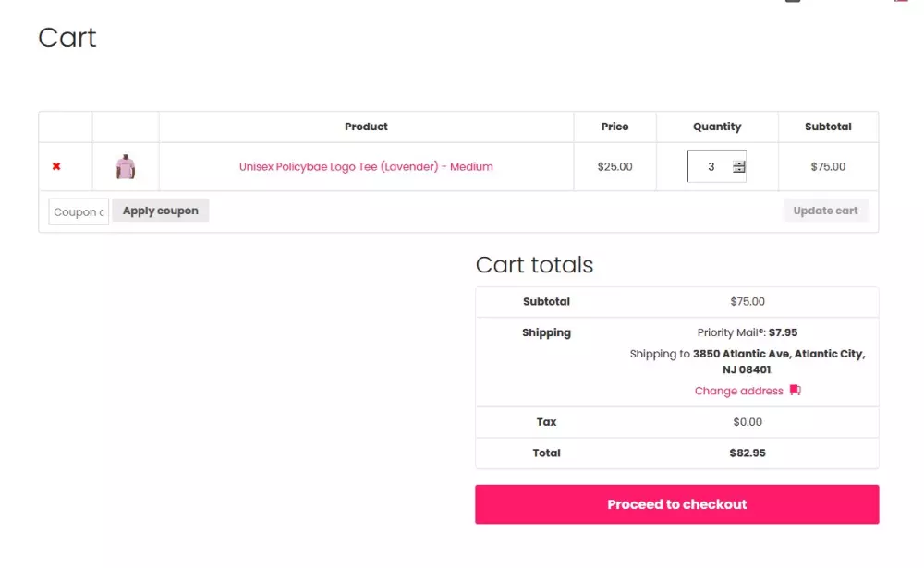This screenshot has width=924, height=568.
Task: Click the Change address link
Action: pyautogui.click(x=738, y=391)
